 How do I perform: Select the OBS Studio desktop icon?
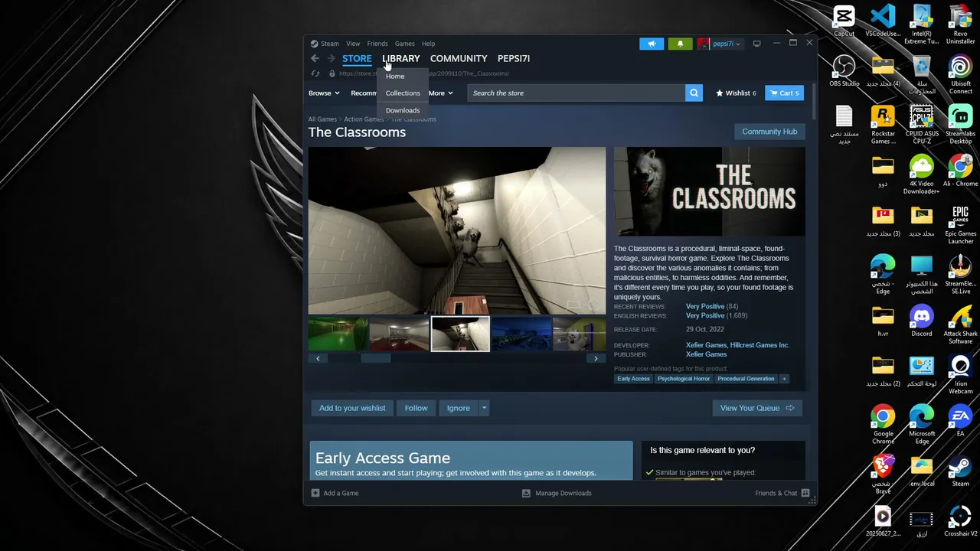tap(844, 70)
